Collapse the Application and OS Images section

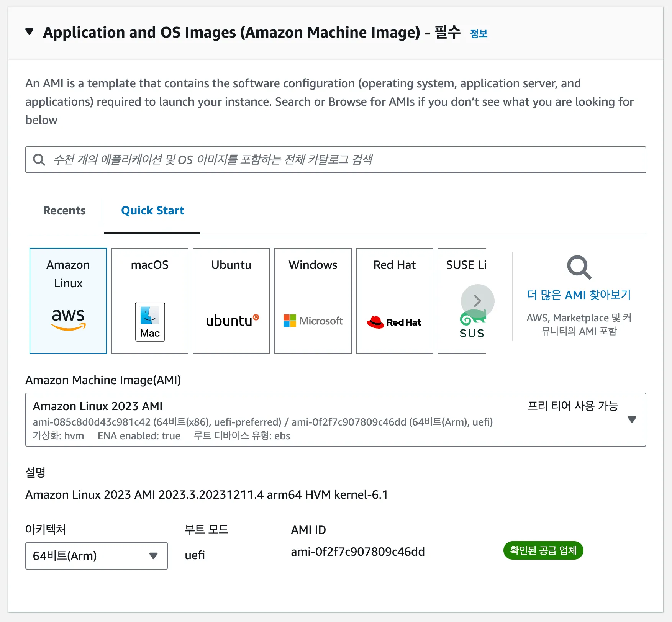30,32
